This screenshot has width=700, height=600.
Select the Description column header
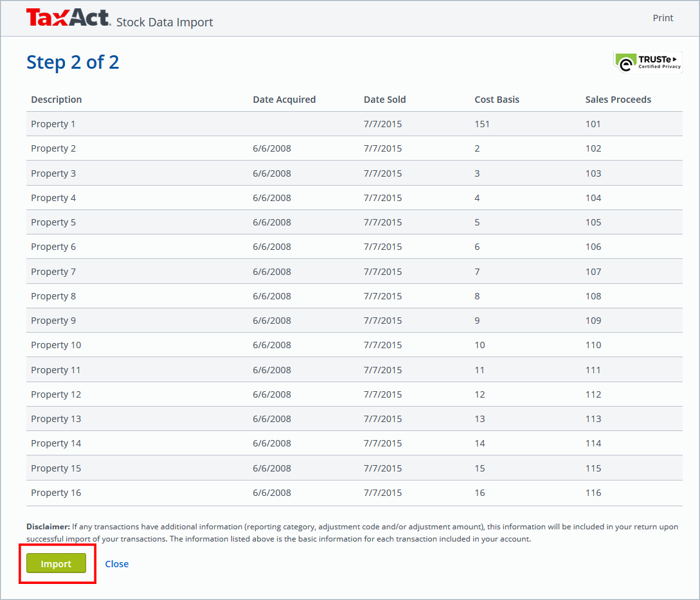coord(57,100)
